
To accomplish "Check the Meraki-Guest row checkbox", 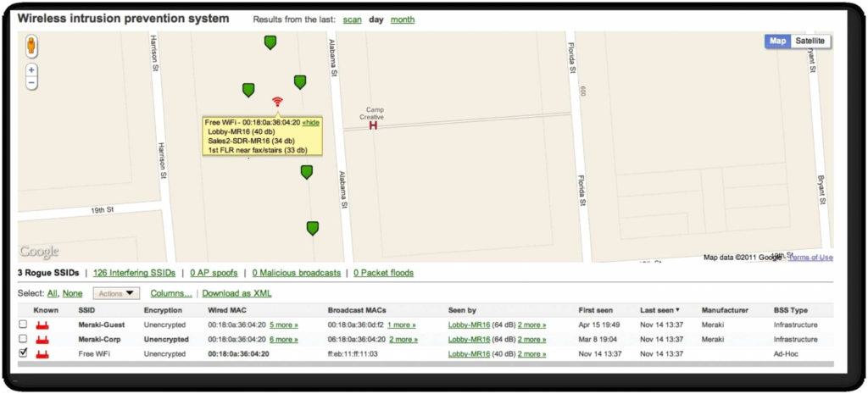I will (23, 325).
